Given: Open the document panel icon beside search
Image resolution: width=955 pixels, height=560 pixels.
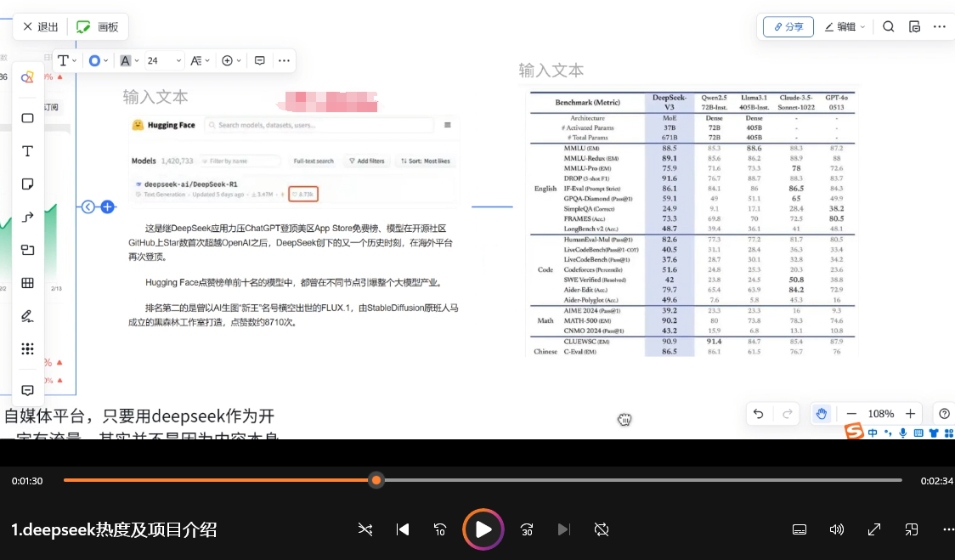Looking at the screenshot, I should pos(914,27).
